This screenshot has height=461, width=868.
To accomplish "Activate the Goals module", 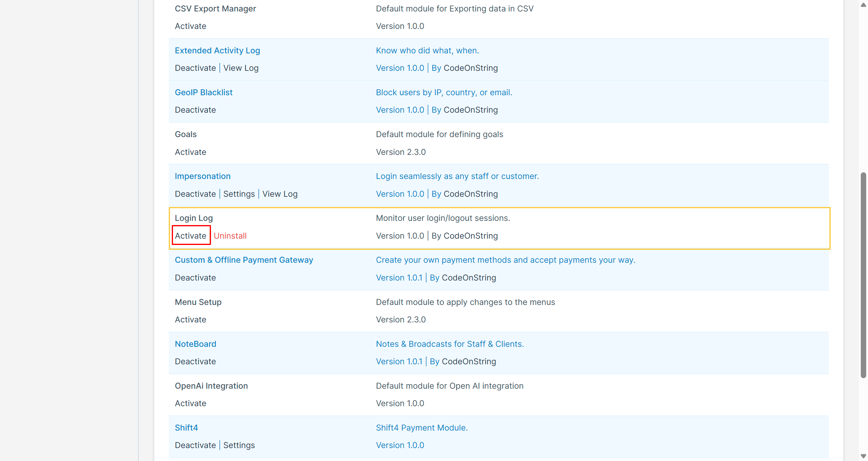I will (190, 152).
